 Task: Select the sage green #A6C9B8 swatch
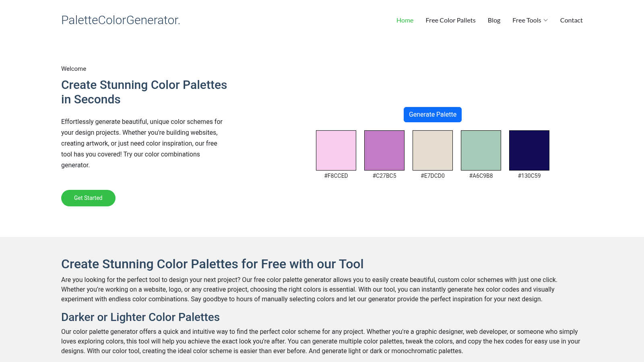481,150
